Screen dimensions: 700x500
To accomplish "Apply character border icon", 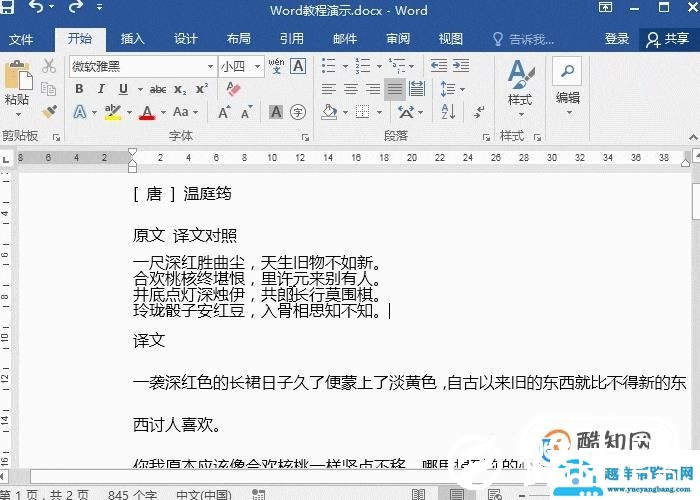I will pos(298,66).
